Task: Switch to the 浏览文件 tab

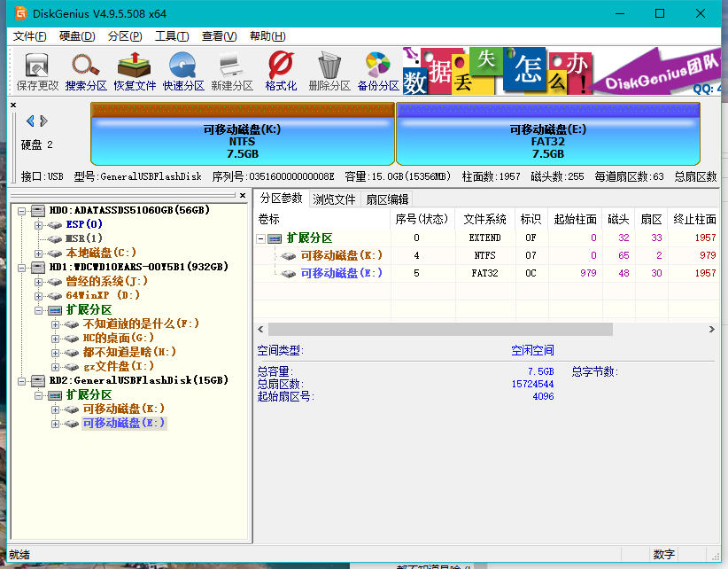Action: [335, 199]
